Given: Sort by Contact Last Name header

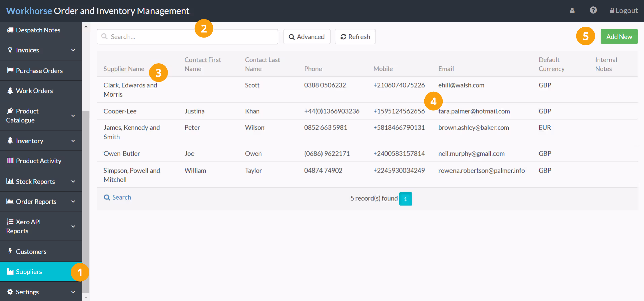Looking at the screenshot, I should pyautogui.click(x=262, y=64).
